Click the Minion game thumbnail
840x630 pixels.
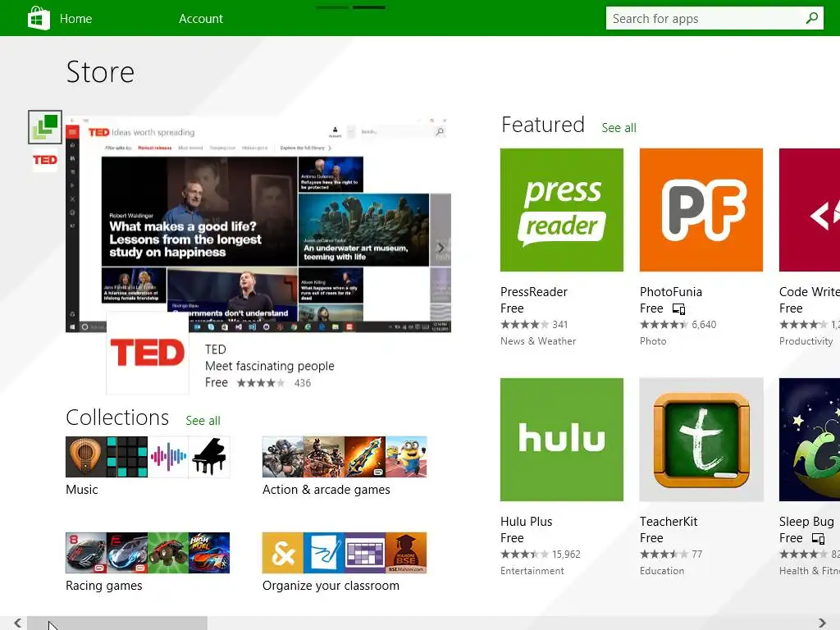point(406,457)
